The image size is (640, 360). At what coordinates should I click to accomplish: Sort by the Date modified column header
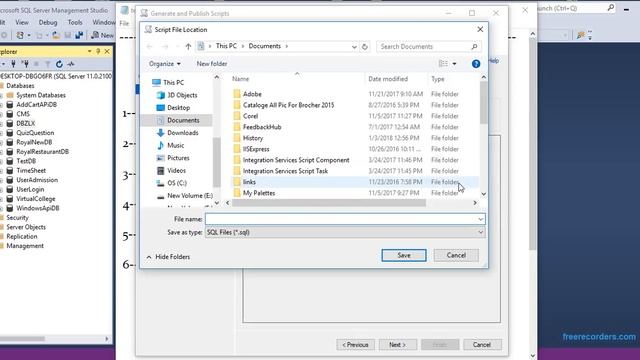click(388, 79)
